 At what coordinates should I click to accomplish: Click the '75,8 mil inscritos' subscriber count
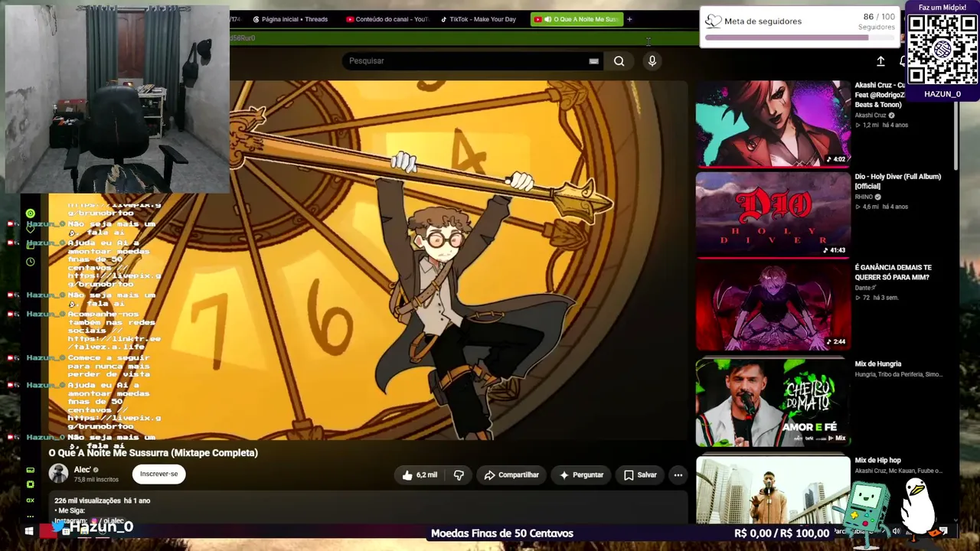pyautogui.click(x=96, y=480)
